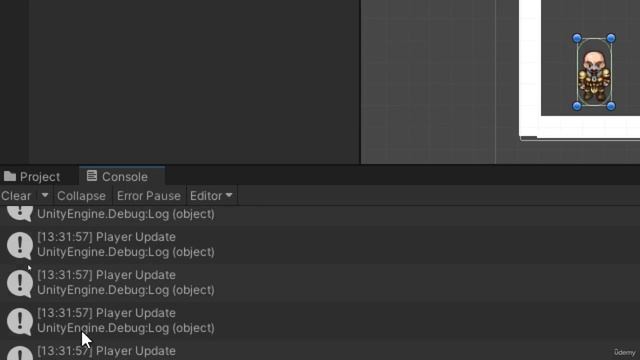Toggle Error Pause in console
Image resolution: width=640 pixels, height=360 pixels.
pyautogui.click(x=149, y=196)
